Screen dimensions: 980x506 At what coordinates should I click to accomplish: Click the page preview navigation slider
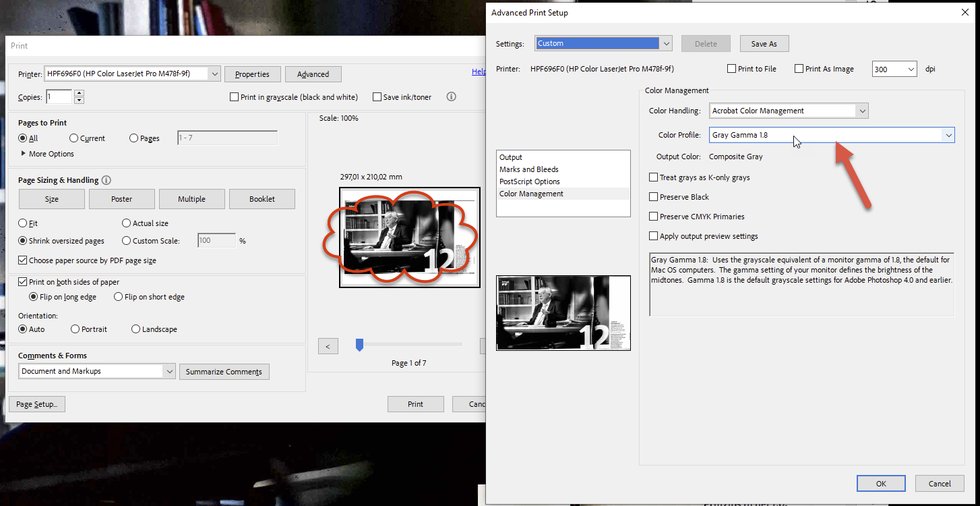[359, 344]
